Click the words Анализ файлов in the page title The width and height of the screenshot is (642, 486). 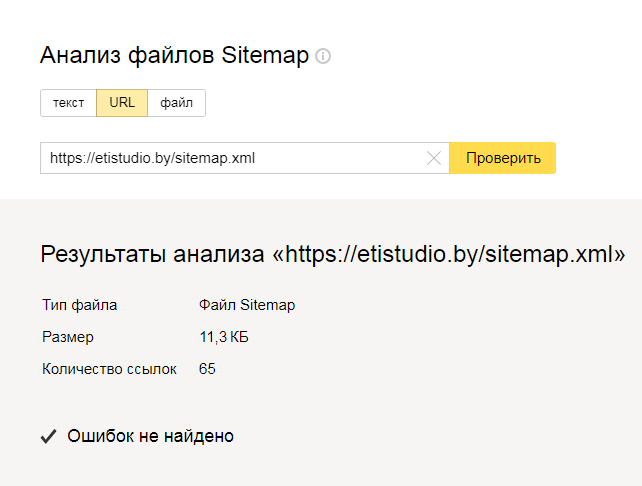(x=126, y=56)
